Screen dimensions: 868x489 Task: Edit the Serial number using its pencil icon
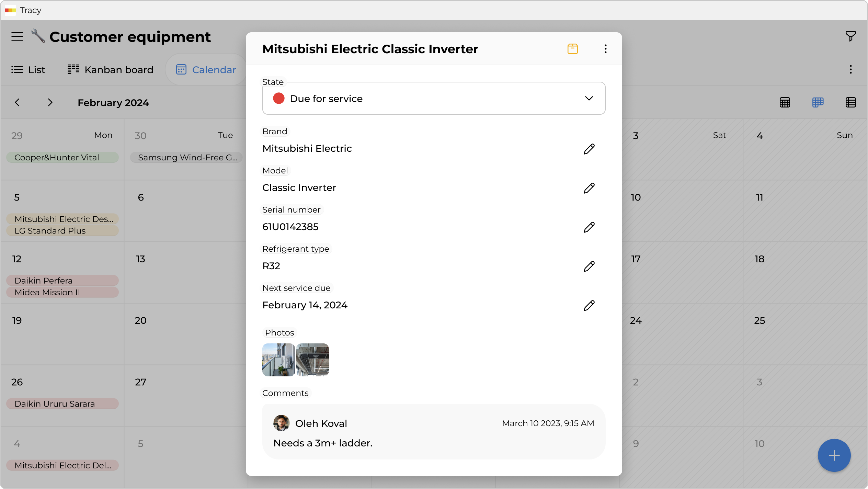click(589, 227)
